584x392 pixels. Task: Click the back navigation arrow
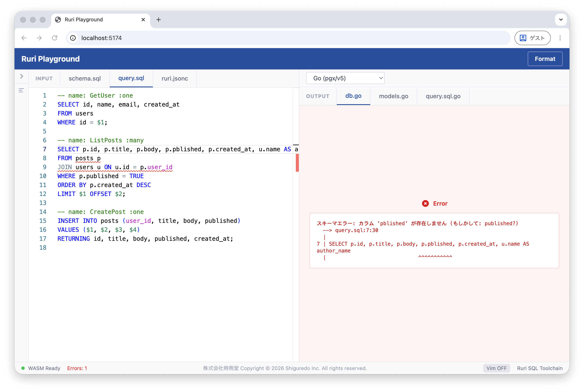(24, 38)
